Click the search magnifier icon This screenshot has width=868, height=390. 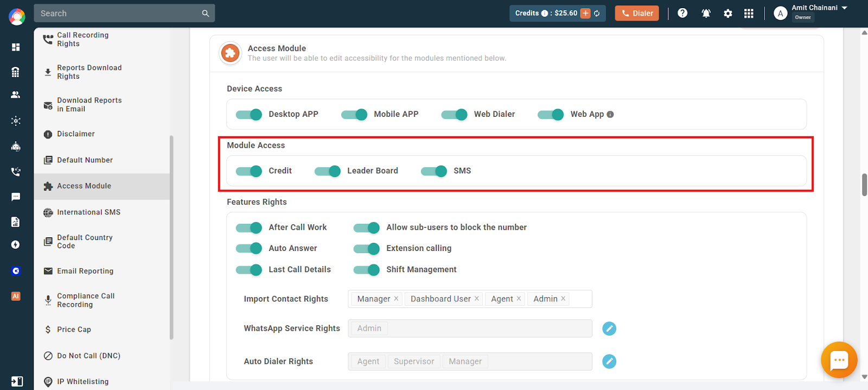pyautogui.click(x=206, y=14)
